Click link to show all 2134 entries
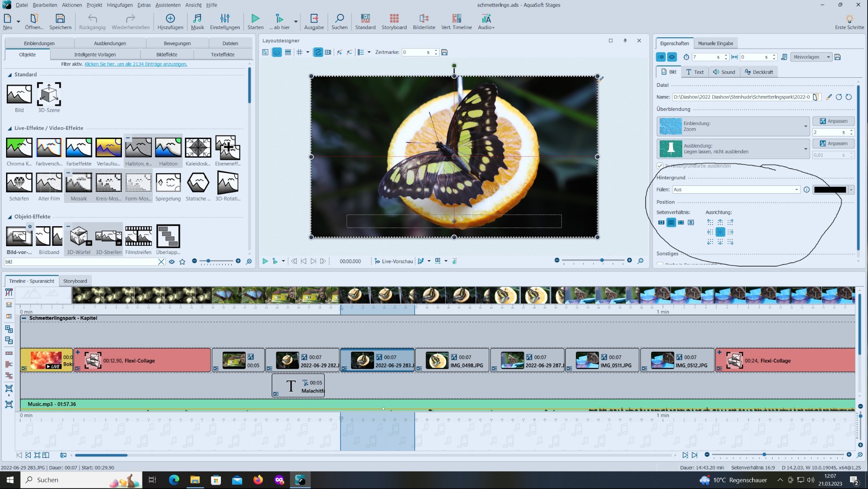The width and height of the screenshot is (868, 489). (136, 64)
